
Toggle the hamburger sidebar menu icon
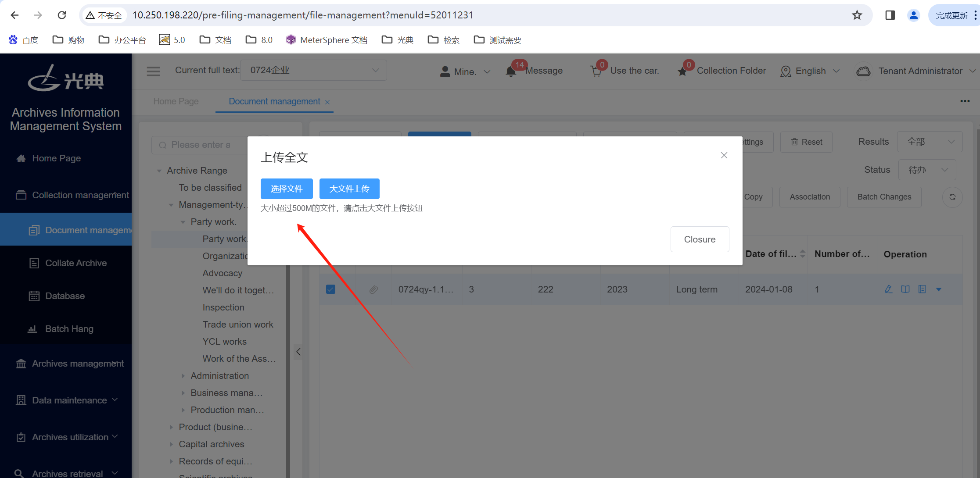153,71
